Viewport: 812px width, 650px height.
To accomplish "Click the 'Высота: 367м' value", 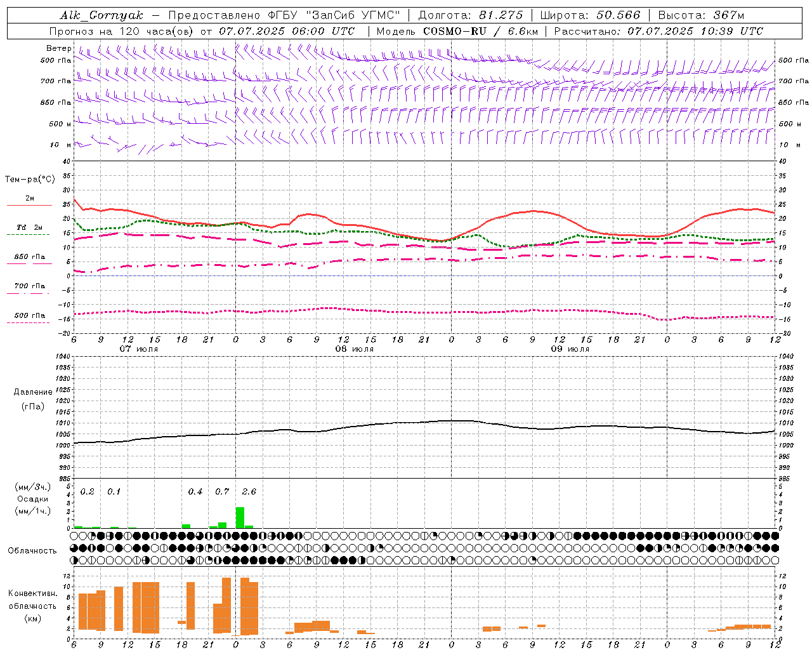I will (701, 15).
